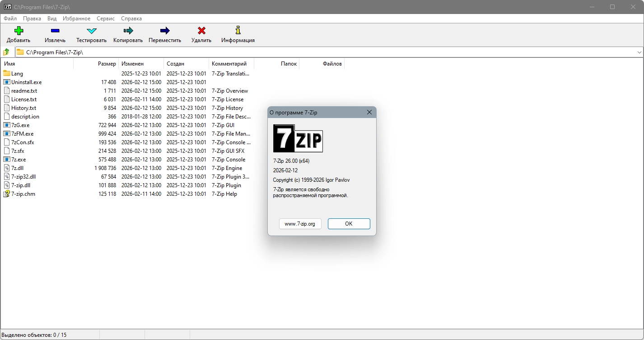Click the Файлов column header
This screenshot has width=644, height=340.
tap(322, 64)
